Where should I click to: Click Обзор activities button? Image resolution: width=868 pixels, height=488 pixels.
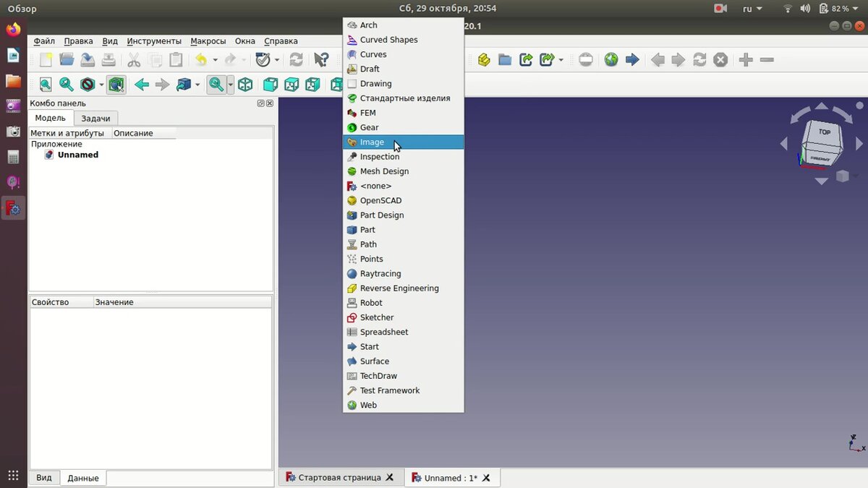[22, 9]
